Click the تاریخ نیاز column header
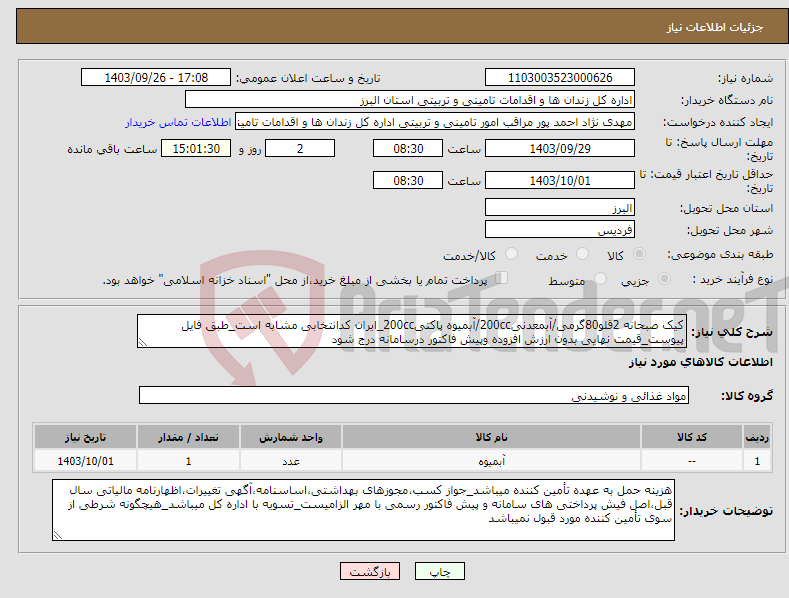Screen dimensions: 789x598 tap(85, 437)
